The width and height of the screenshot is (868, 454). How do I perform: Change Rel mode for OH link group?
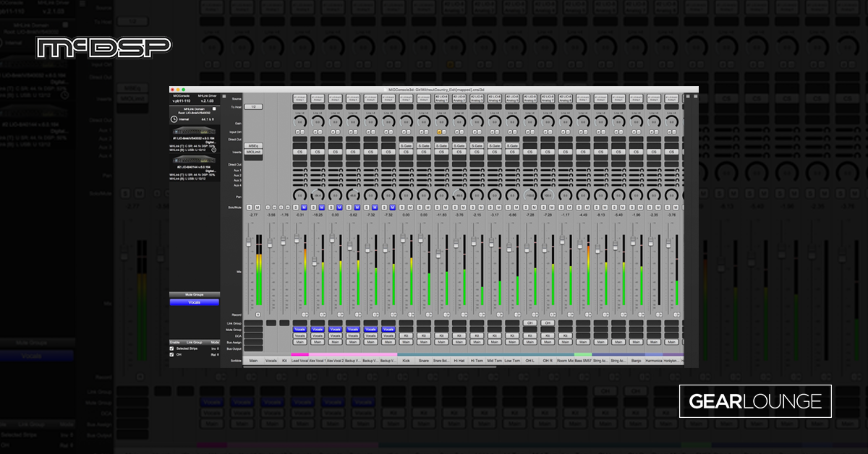tap(216, 354)
